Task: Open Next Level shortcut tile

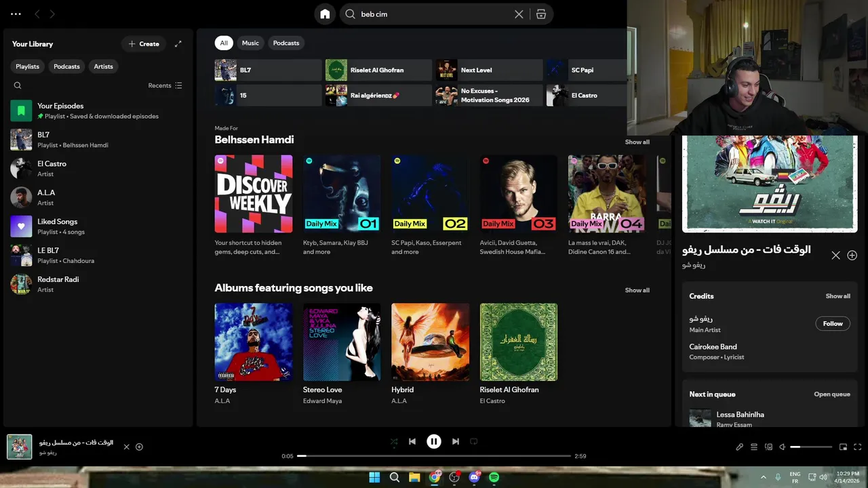Action: click(x=489, y=70)
